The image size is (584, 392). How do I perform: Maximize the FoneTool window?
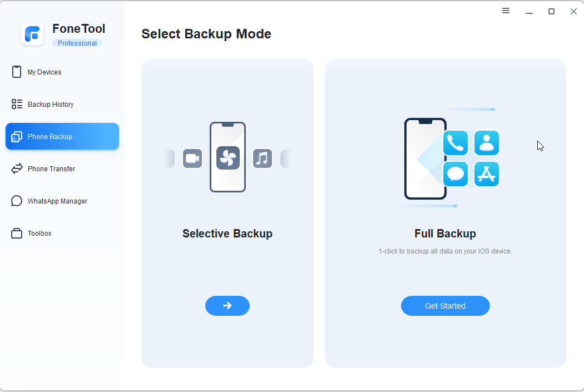(552, 12)
